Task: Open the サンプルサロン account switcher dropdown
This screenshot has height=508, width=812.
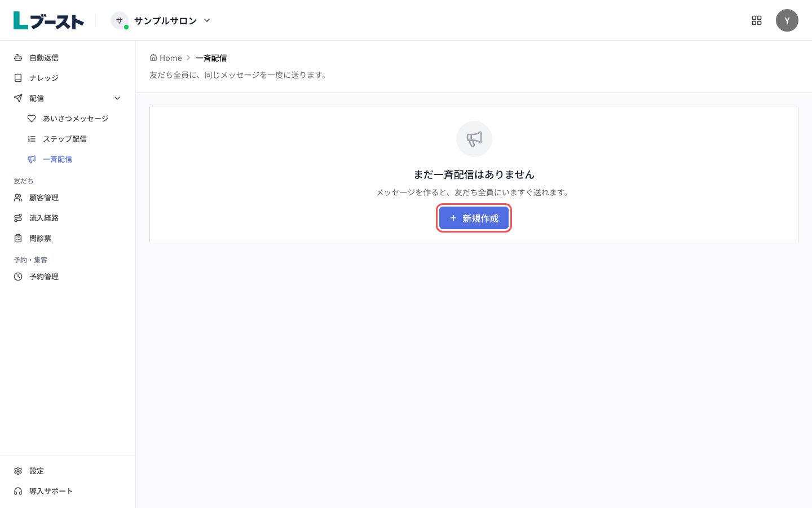Action: (161, 20)
